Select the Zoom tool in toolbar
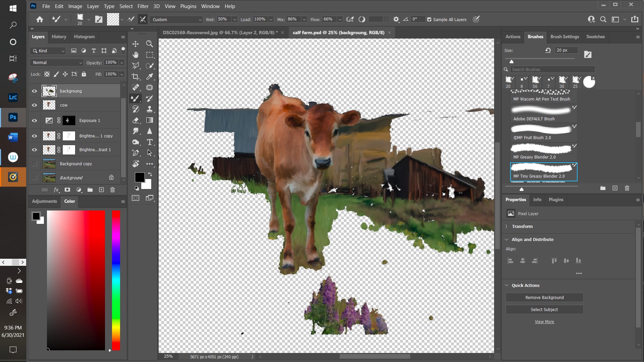This screenshot has height=362, width=644. click(150, 44)
